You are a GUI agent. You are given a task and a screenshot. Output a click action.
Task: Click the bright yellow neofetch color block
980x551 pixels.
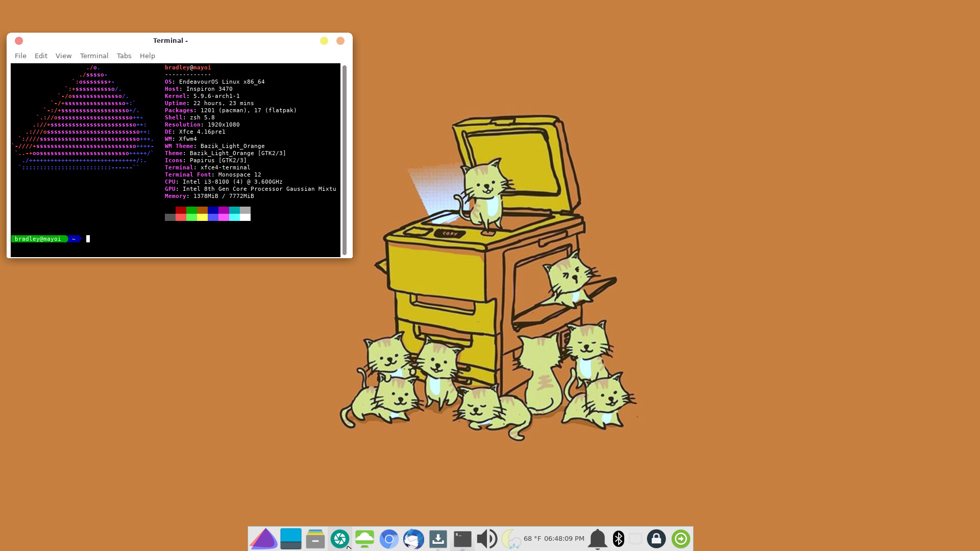coord(202,217)
